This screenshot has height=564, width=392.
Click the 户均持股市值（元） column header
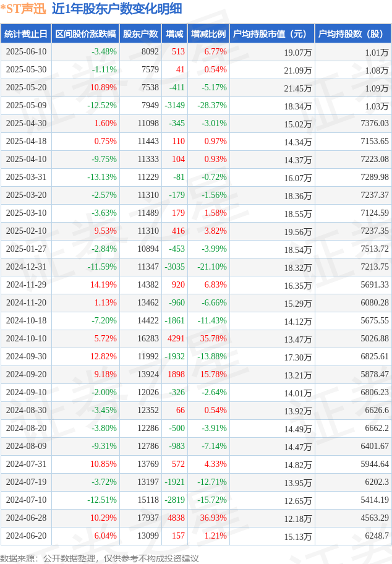[272, 34]
